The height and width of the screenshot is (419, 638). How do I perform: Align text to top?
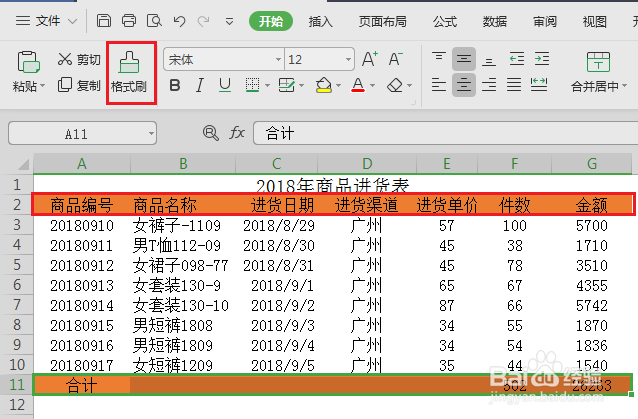coord(439,59)
